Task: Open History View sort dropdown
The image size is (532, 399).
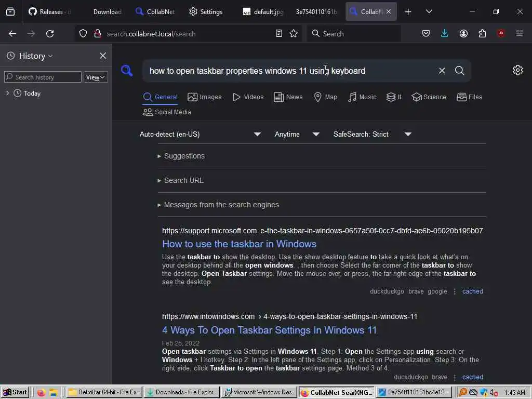Action: [x=96, y=77]
